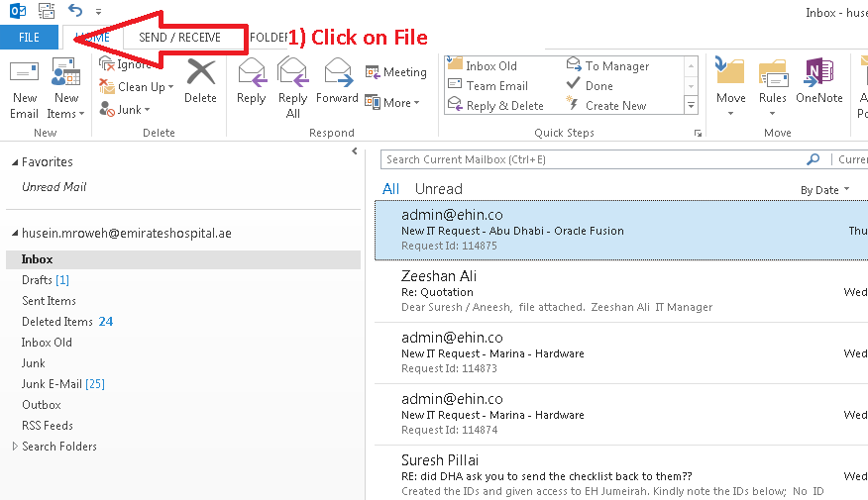This screenshot has width=868, height=500.
Task: Open the By Date sort dropdown
Action: tap(824, 190)
